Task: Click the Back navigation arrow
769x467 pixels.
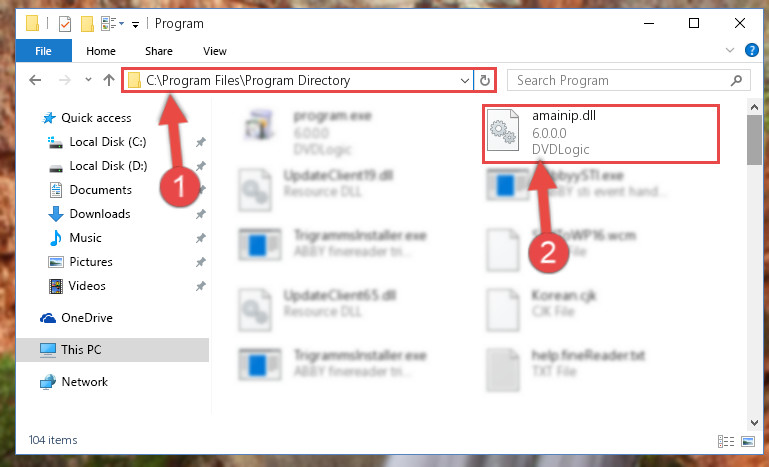Action: point(35,80)
